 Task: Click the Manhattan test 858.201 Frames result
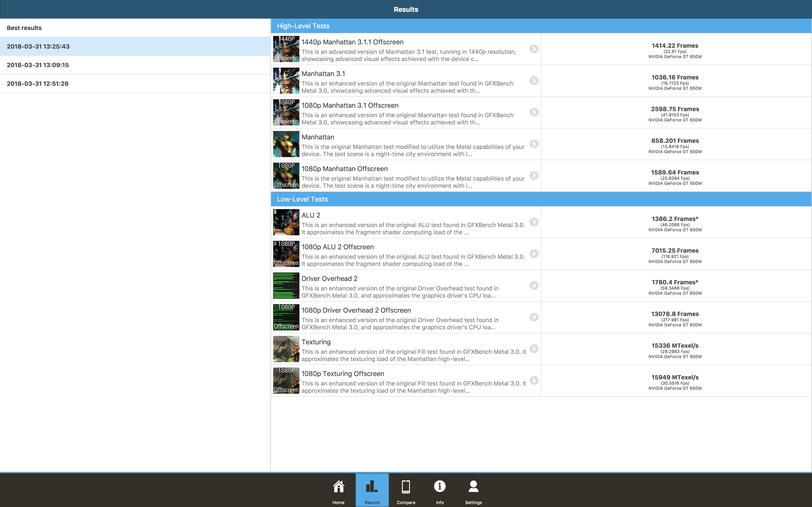click(x=675, y=141)
